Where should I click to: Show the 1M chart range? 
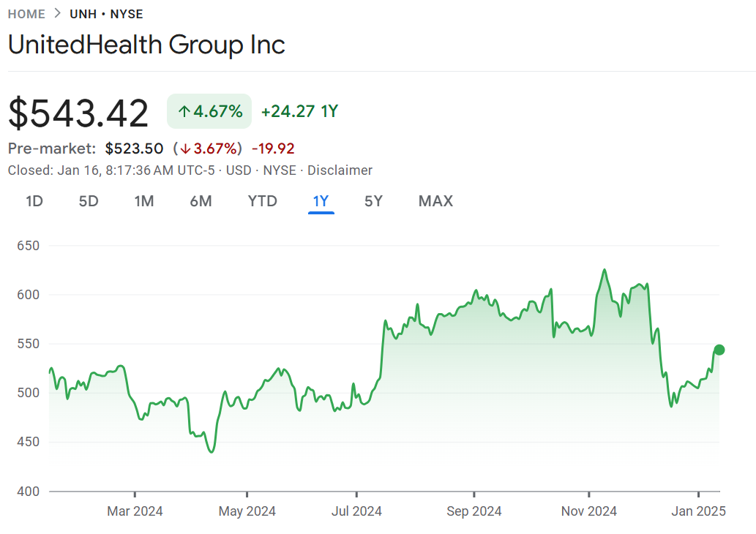[x=144, y=201]
